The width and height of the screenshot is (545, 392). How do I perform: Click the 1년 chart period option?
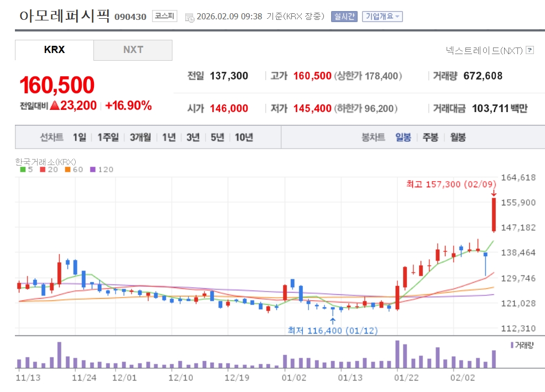point(169,137)
